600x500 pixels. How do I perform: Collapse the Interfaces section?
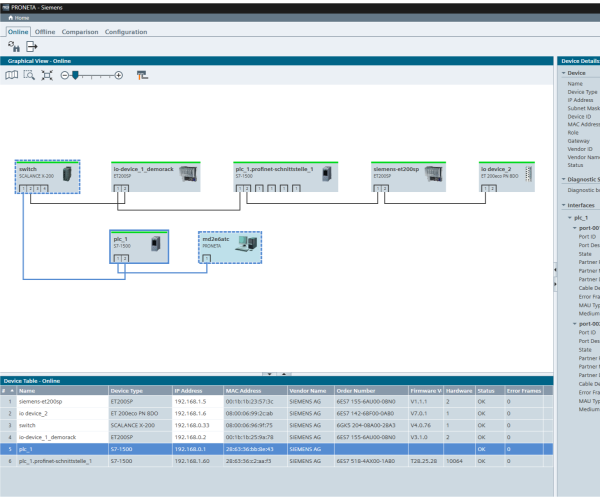tap(562, 205)
